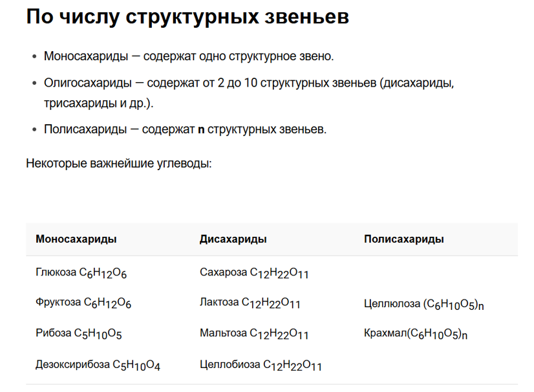Click the 'Крахмал(C6H10O5)n' table cell
This screenshot has height=392, width=534.
click(416, 333)
